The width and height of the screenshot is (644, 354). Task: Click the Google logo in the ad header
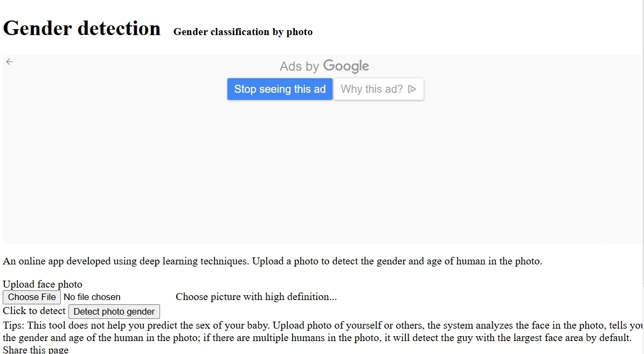coord(346,66)
